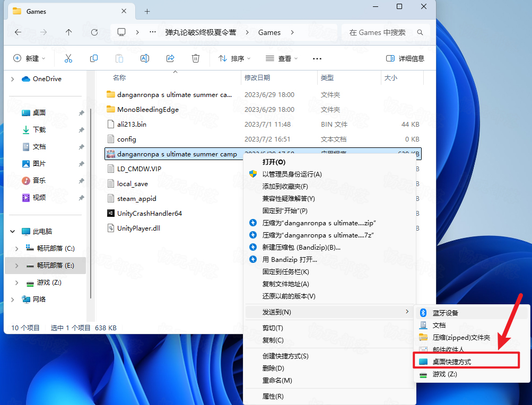Select the MonoBleedingEdge folder icon
Screen dimensions: 532x405
click(111, 109)
